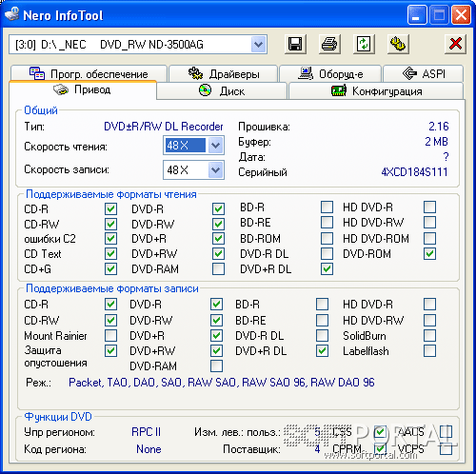476x474 pixels.
Task: Toggle HD DVD-ROM read checkbox
Action: tap(429, 239)
